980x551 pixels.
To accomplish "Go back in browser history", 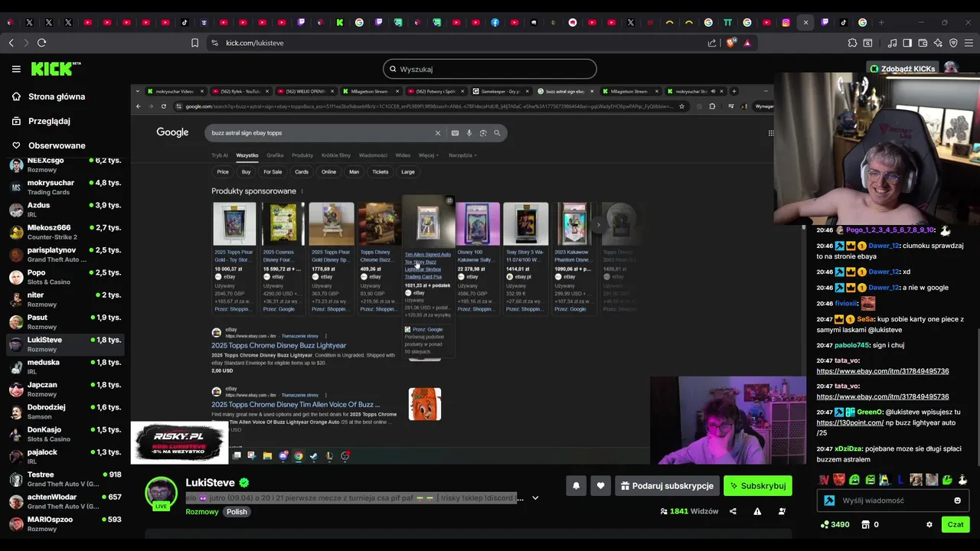I will click(11, 43).
